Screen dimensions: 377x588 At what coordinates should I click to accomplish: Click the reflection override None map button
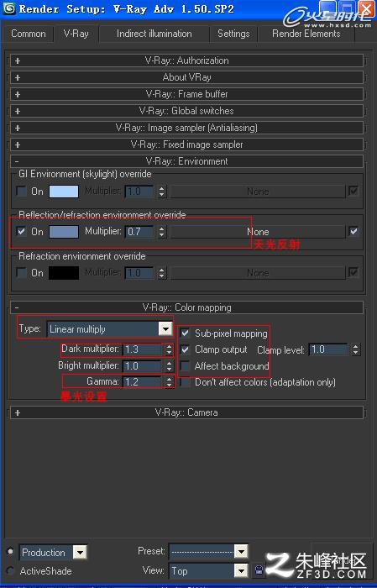tap(258, 232)
